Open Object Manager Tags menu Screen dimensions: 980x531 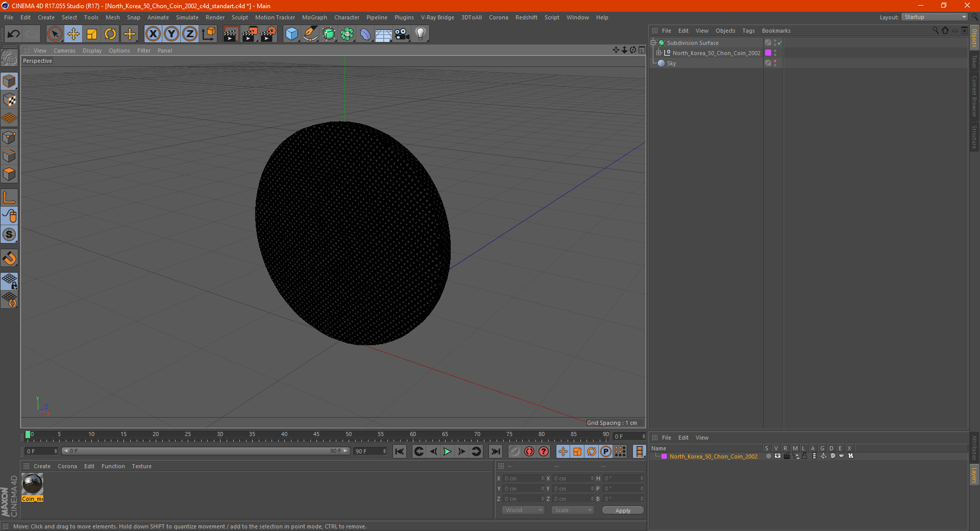tap(748, 31)
